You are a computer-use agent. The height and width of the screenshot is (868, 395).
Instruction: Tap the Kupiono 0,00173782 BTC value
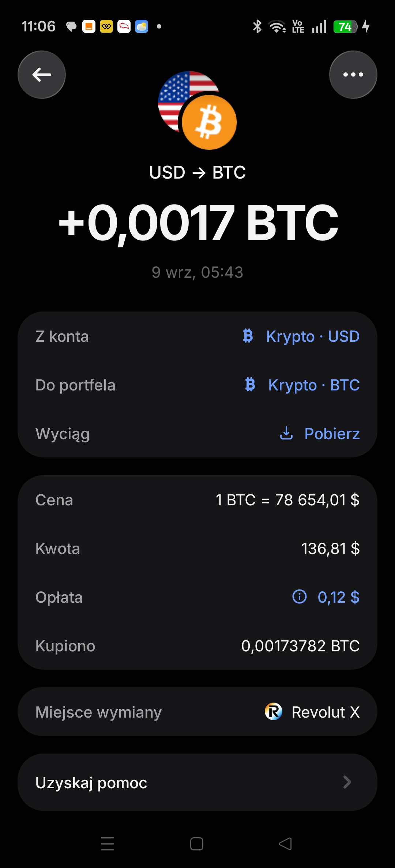pos(300,646)
